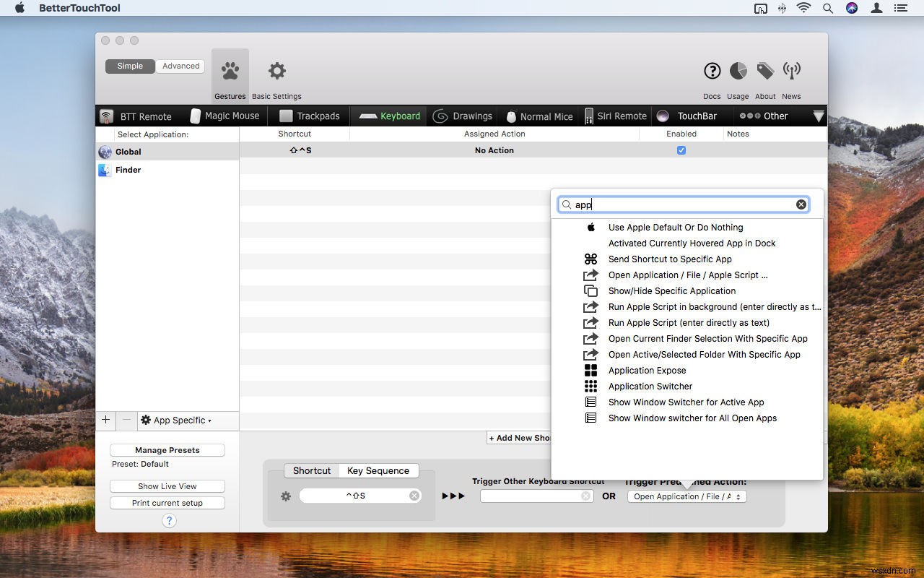The width and height of the screenshot is (924, 578).
Task: Click the Usage pie chart icon
Action: 738,71
